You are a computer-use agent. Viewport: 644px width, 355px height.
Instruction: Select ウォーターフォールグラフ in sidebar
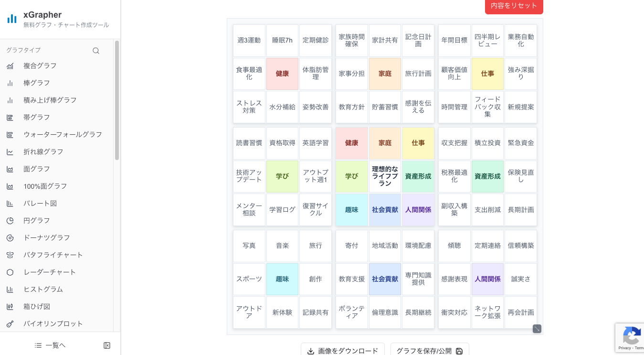[63, 135]
